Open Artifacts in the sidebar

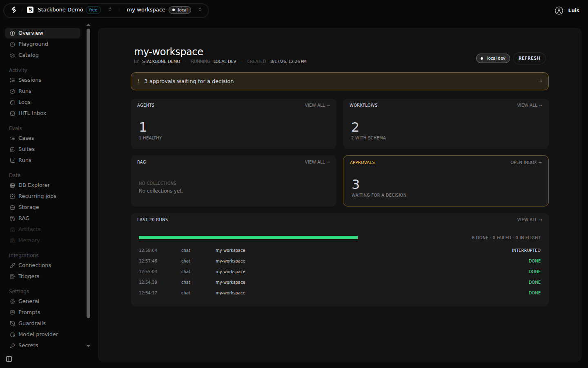coord(42,229)
